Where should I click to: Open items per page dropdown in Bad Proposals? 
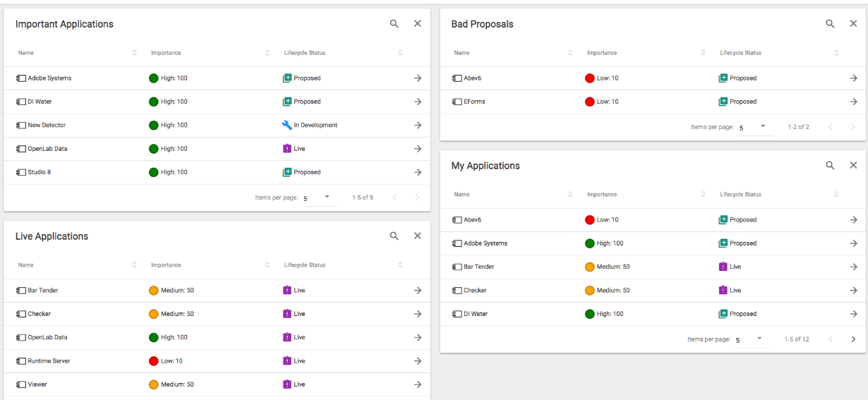[x=763, y=127]
